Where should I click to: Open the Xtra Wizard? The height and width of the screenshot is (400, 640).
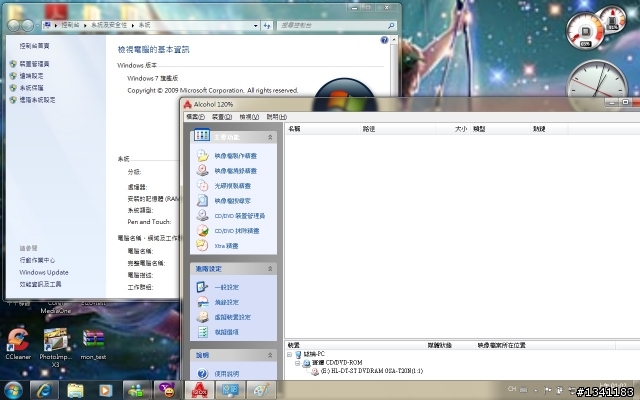pyautogui.click(x=226, y=246)
